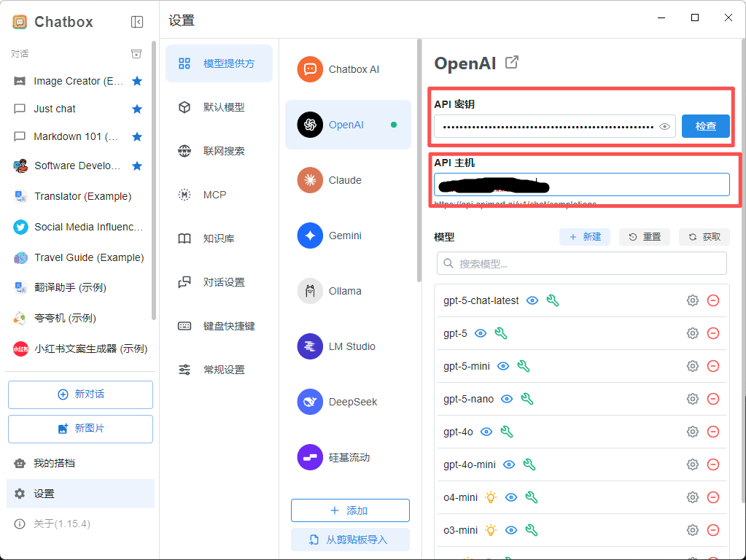
Task: Add a provider with 添加 button
Action: [350, 510]
